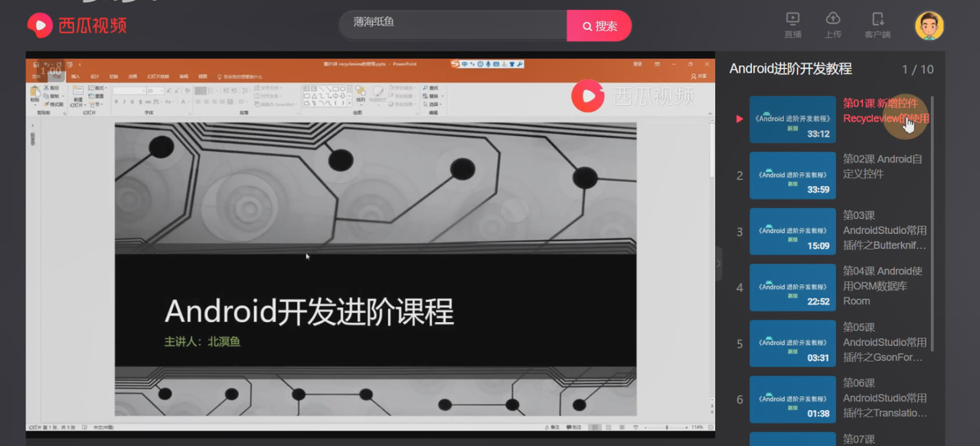Focus the search box containing 薄海纸鱼
This screenshot has height=446, width=980.
(453, 25)
